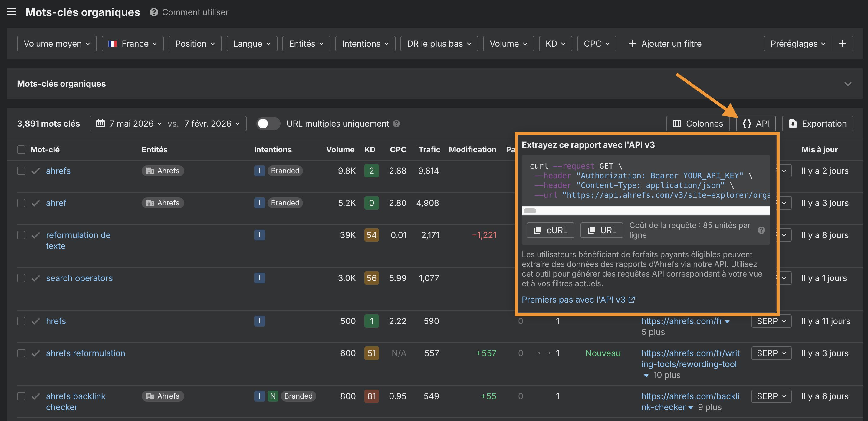The height and width of the screenshot is (421, 868).
Task: Collapse the Mots-clés organiques section chevron
Action: click(x=848, y=84)
